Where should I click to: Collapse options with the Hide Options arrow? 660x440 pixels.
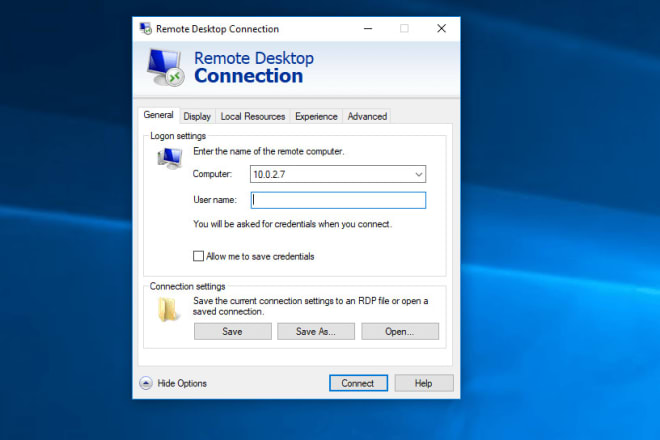[146, 383]
